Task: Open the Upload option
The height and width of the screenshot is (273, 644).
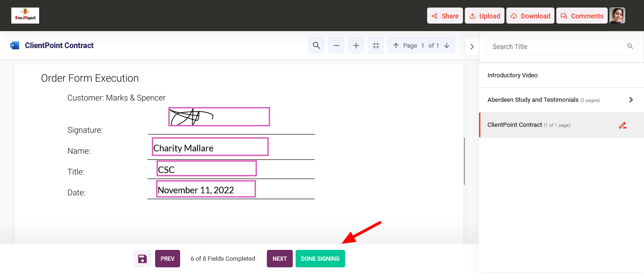Action: pos(484,15)
